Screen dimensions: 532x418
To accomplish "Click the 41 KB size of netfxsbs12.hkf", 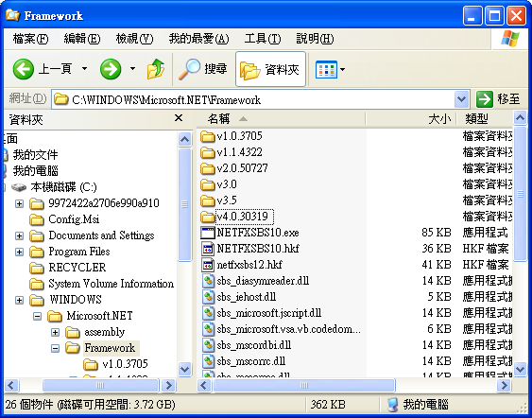I will (x=437, y=265).
